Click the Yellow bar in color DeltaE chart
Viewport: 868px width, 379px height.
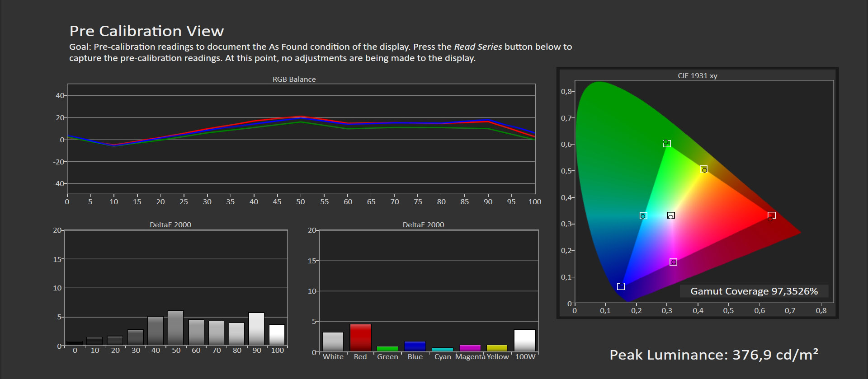point(497,348)
